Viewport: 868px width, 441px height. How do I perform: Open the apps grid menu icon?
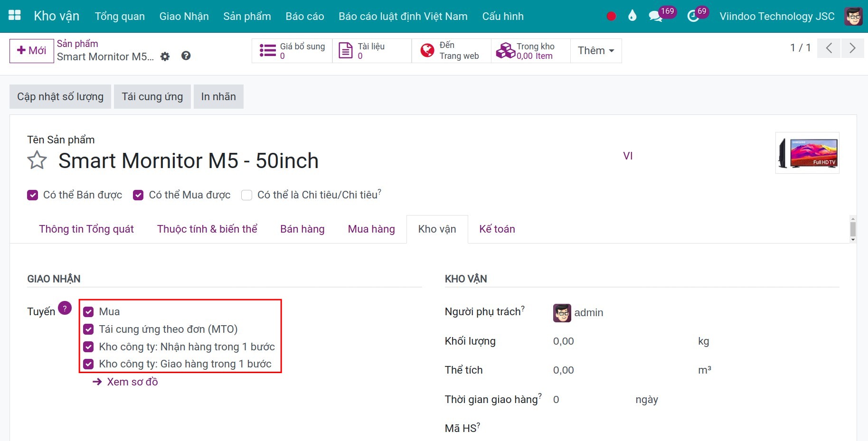15,16
